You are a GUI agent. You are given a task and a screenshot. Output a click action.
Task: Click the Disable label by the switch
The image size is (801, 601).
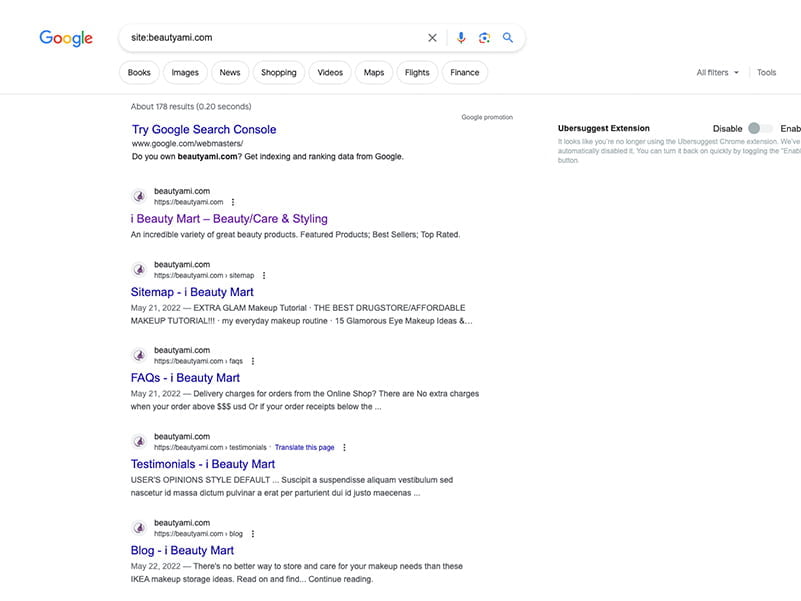727,129
